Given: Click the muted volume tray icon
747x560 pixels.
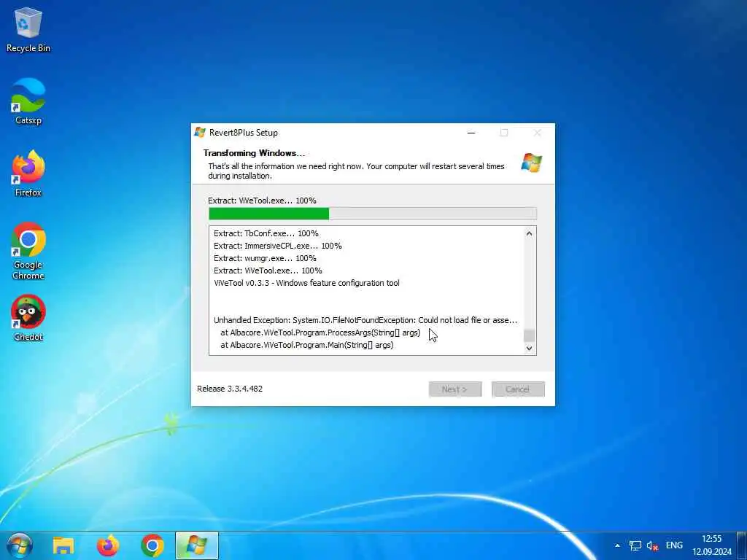Looking at the screenshot, I should click(x=652, y=545).
